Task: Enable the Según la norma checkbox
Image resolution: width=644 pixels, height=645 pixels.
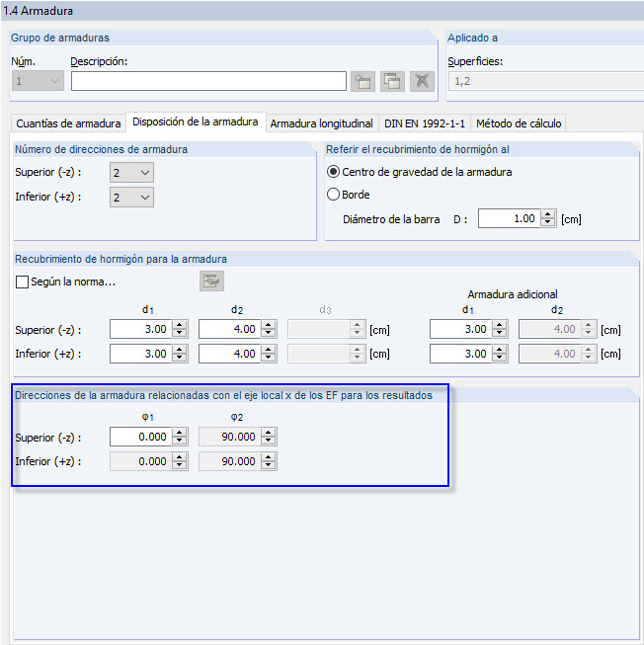Action: tap(22, 282)
